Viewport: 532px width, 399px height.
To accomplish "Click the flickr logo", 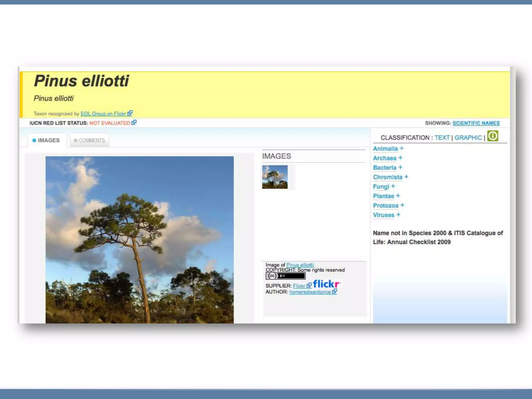I will (x=326, y=284).
